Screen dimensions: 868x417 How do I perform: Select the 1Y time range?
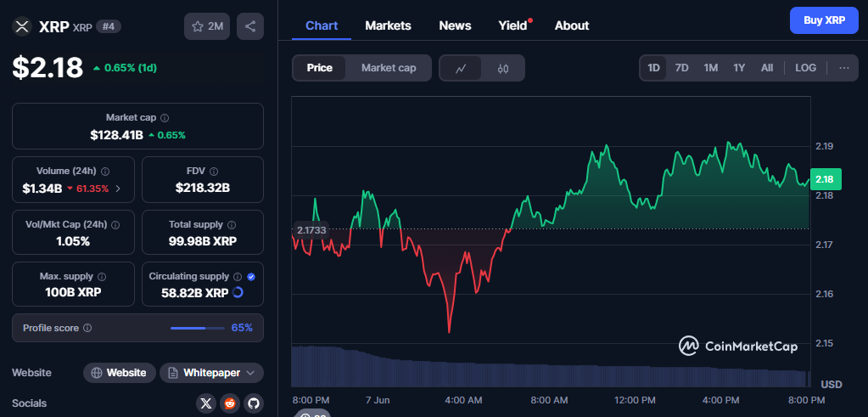739,68
